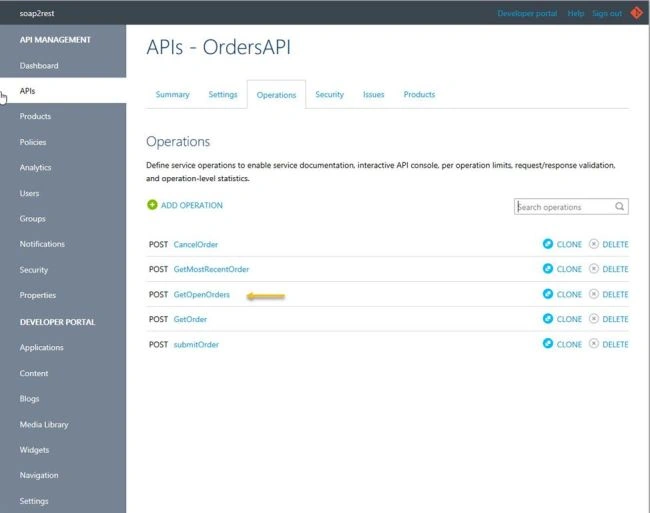Select the Operations tab
This screenshot has width=650, height=513.
(x=276, y=95)
